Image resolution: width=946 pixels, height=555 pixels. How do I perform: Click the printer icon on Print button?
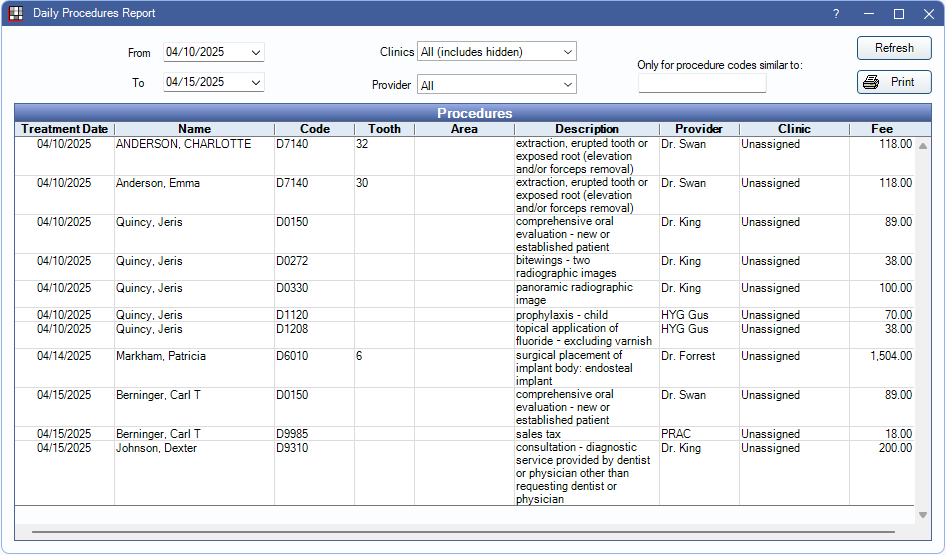871,82
